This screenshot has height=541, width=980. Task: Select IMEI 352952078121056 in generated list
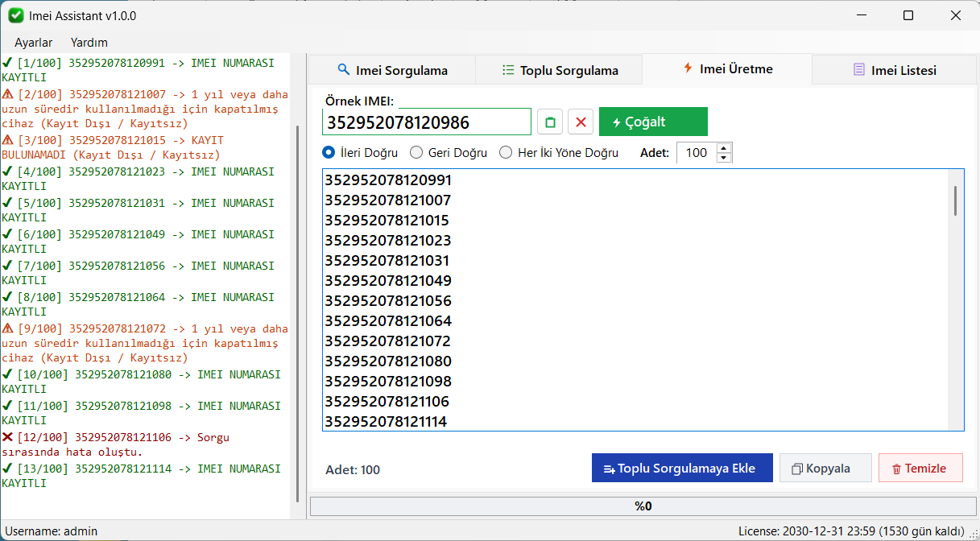388,301
